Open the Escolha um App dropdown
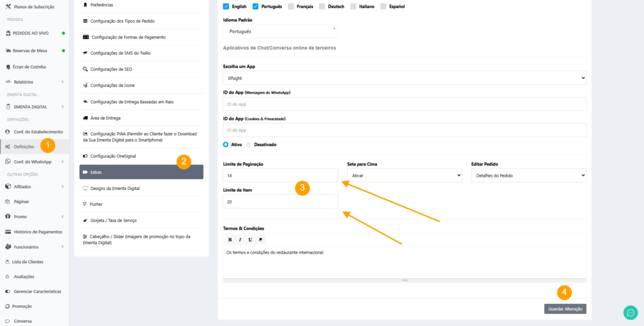The height and width of the screenshot is (326, 644). [404, 78]
